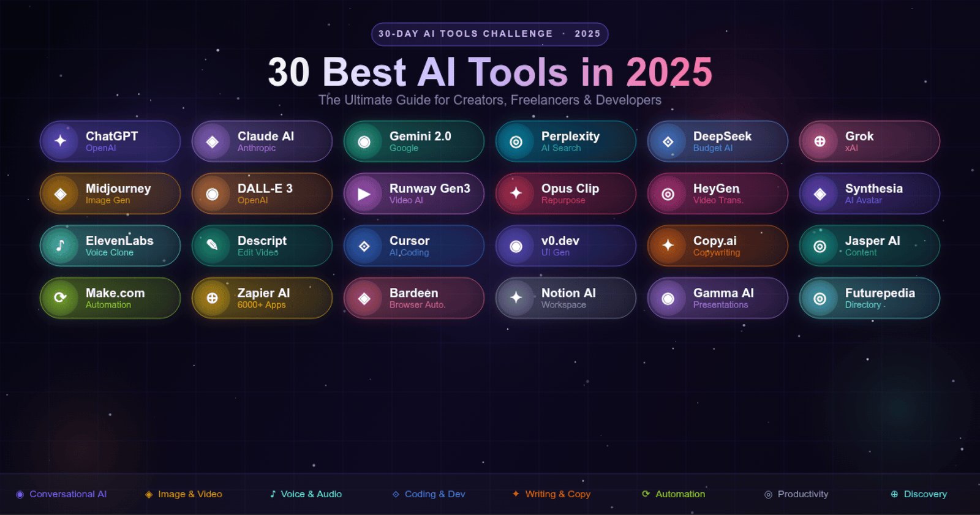Select the Writing & Copy category

coord(551,494)
